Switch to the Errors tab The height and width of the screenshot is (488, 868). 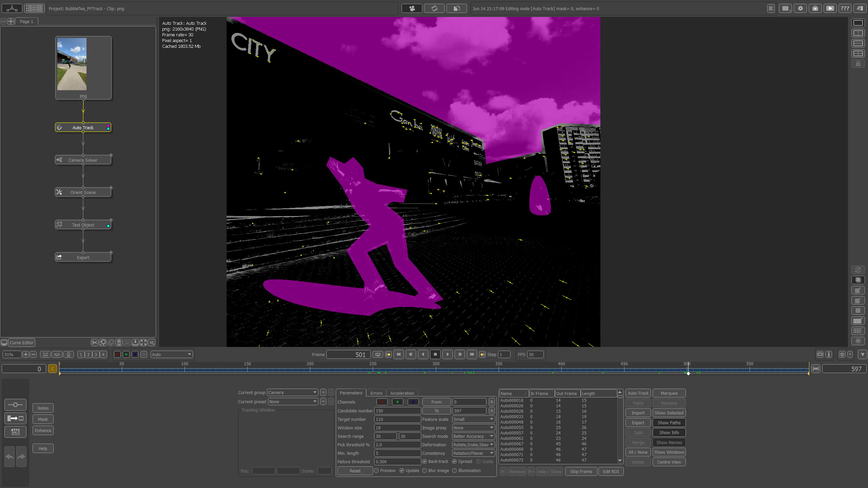click(x=376, y=393)
